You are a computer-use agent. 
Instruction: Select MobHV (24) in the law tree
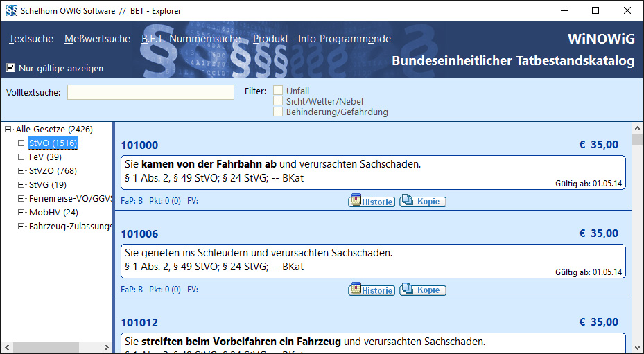tap(53, 213)
